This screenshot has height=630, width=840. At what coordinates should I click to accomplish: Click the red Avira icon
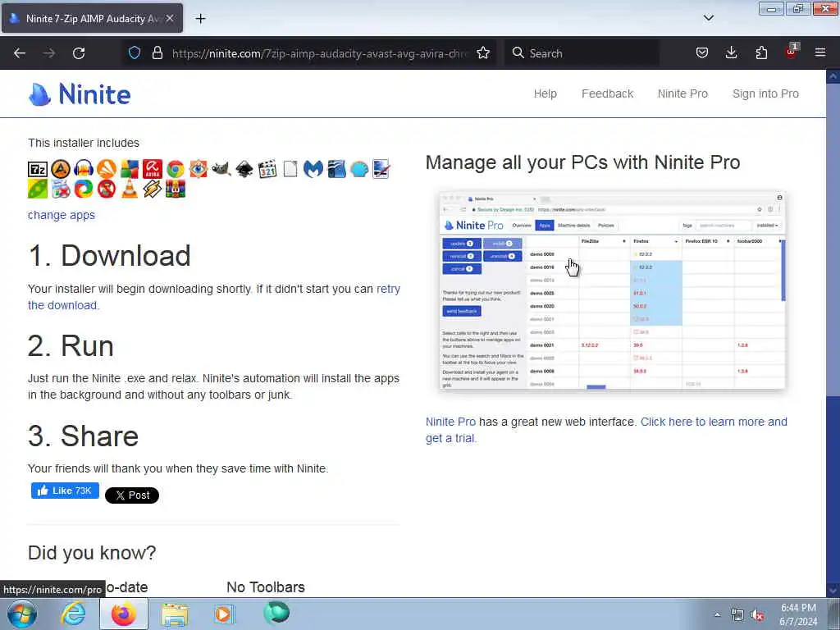tap(152, 169)
